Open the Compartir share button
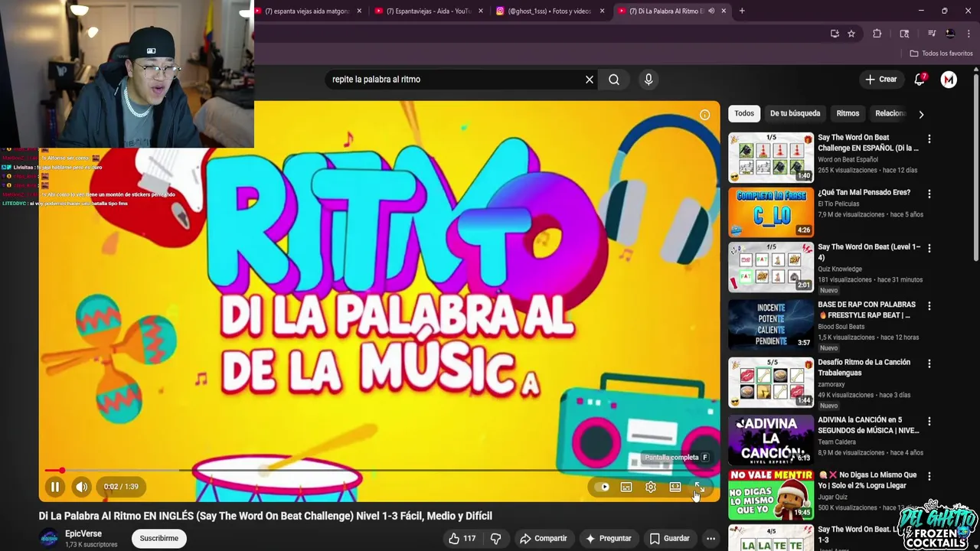The height and width of the screenshot is (551, 980). [544, 539]
